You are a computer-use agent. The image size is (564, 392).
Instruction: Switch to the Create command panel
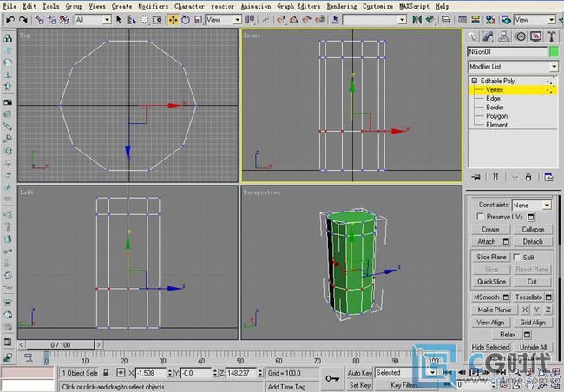[x=473, y=36]
